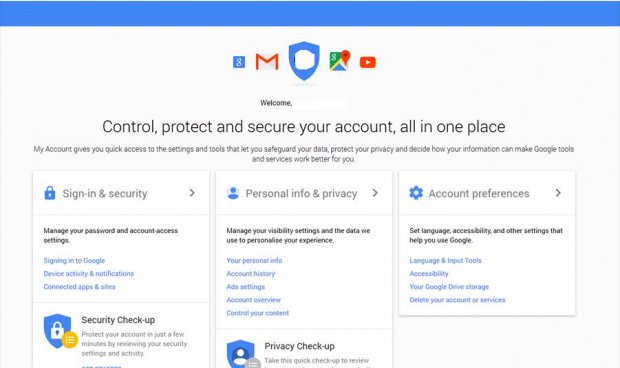Select the Language & Input Tools link
Viewport: 620px width, 368px height.
pyautogui.click(x=445, y=260)
